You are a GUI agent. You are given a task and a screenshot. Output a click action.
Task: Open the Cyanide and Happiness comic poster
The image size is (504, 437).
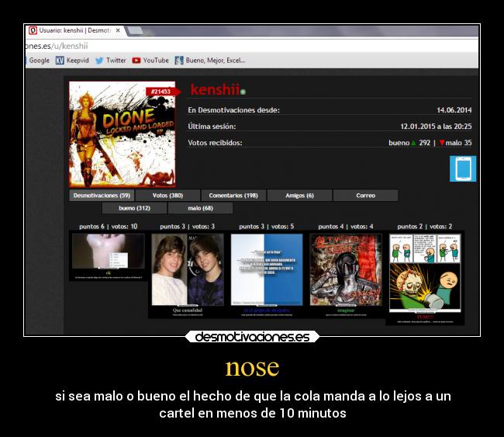point(425,278)
